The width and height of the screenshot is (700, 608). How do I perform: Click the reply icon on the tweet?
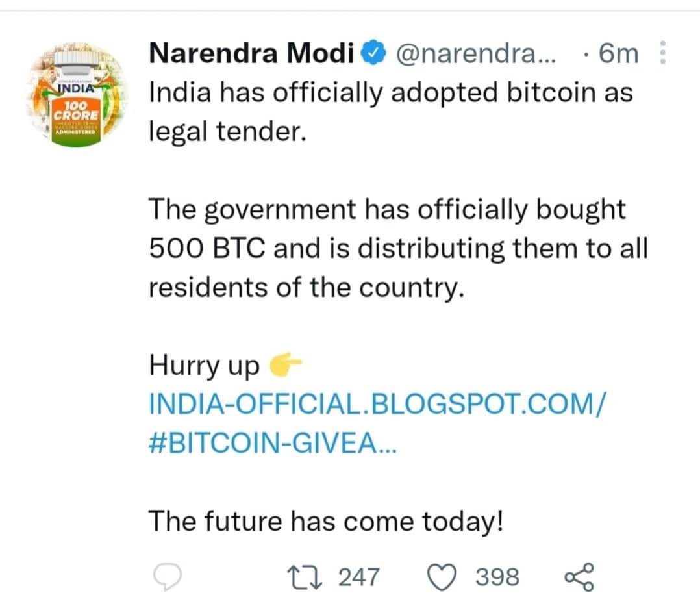point(168,574)
